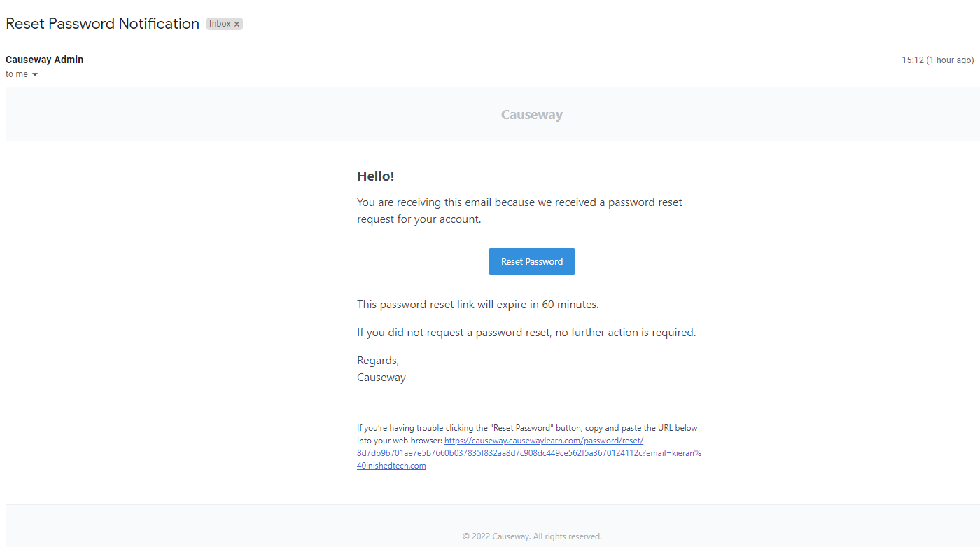
Task: Click the Inbox label chip
Action: [x=220, y=24]
